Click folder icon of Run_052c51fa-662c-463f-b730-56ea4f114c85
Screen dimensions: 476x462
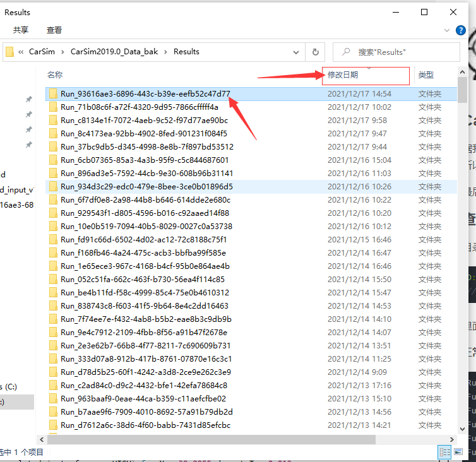[x=53, y=280]
